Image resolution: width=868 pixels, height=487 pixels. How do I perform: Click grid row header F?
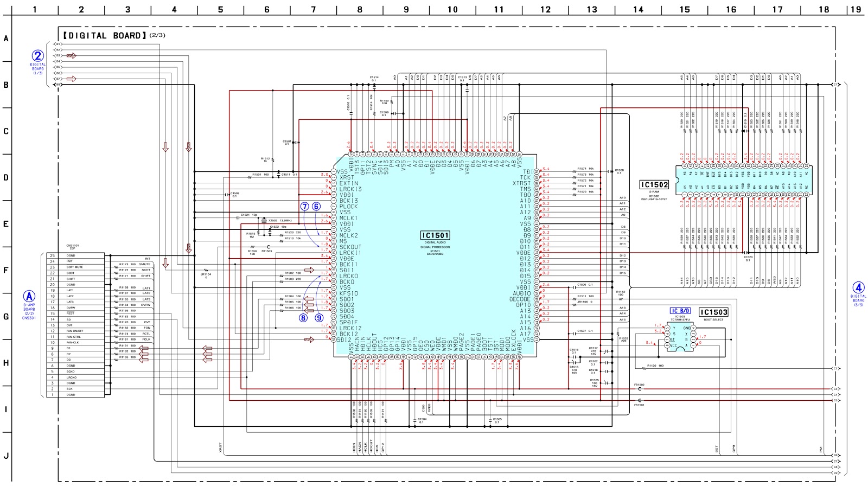tap(7, 270)
